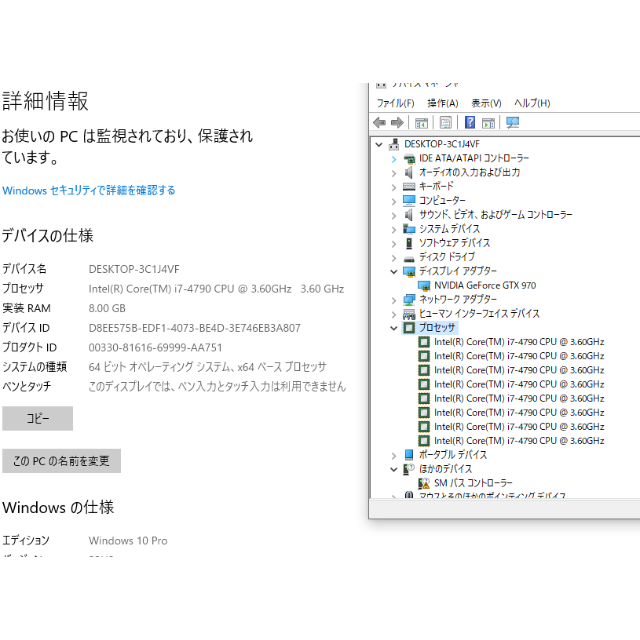This screenshot has height=640, width=640.
Task: Collapse the DESKTOP-3C1J4VF root node chevron
Action: point(379,144)
